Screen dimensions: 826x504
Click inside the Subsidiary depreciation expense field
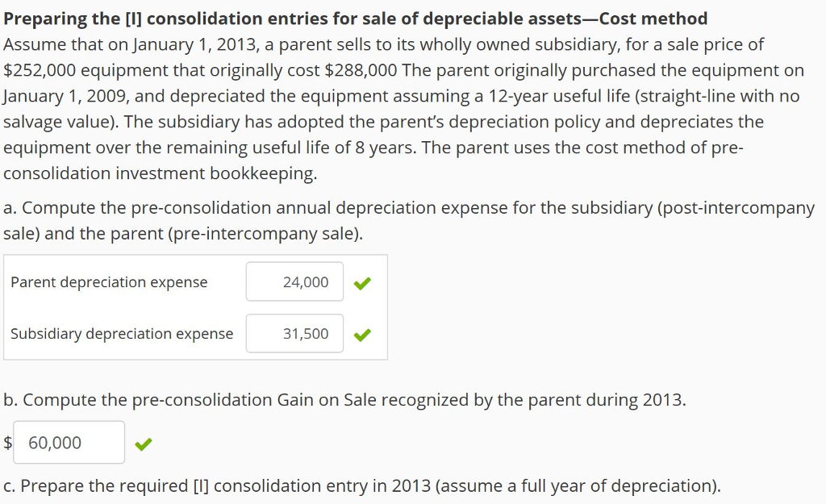point(294,333)
